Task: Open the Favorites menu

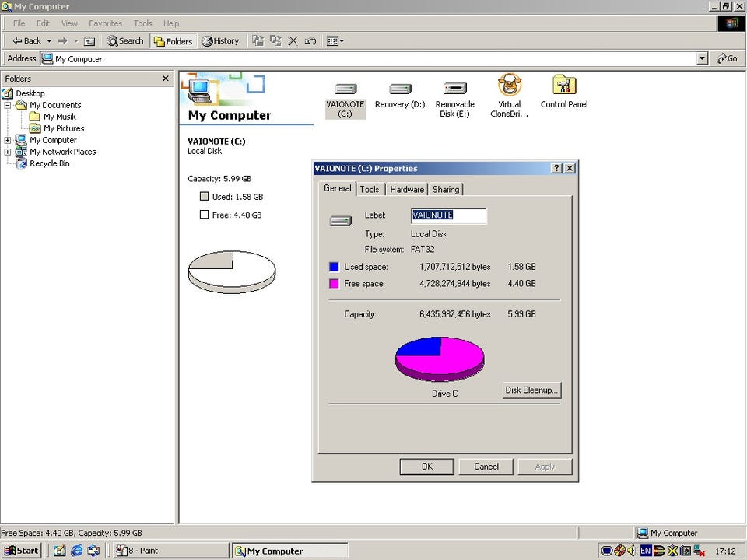Action: pyautogui.click(x=105, y=23)
